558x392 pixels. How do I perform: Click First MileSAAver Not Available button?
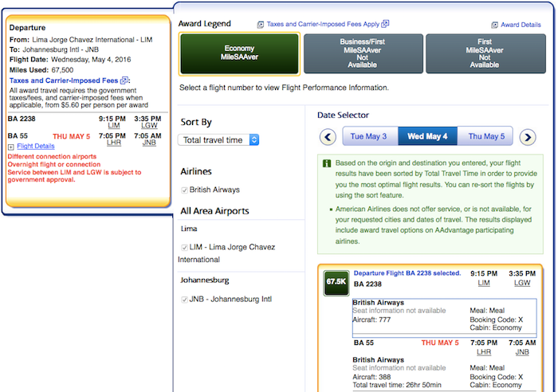click(x=485, y=53)
